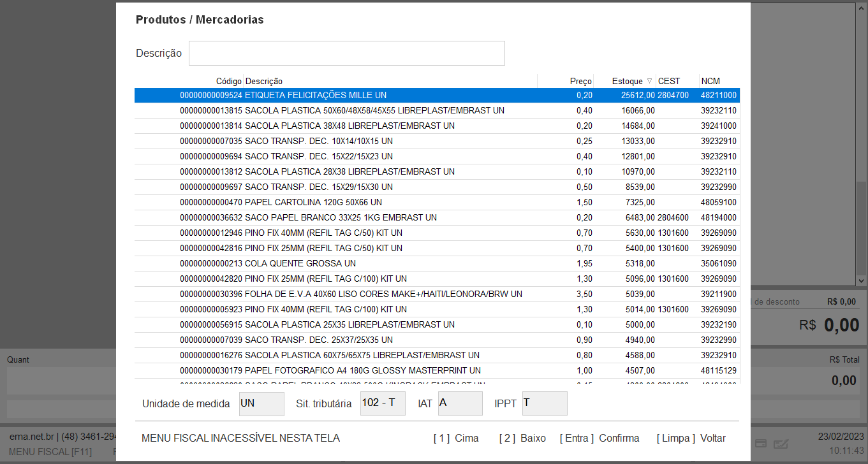Click NCM value 48211000
The image size is (868, 464).
tap(719, 95)
